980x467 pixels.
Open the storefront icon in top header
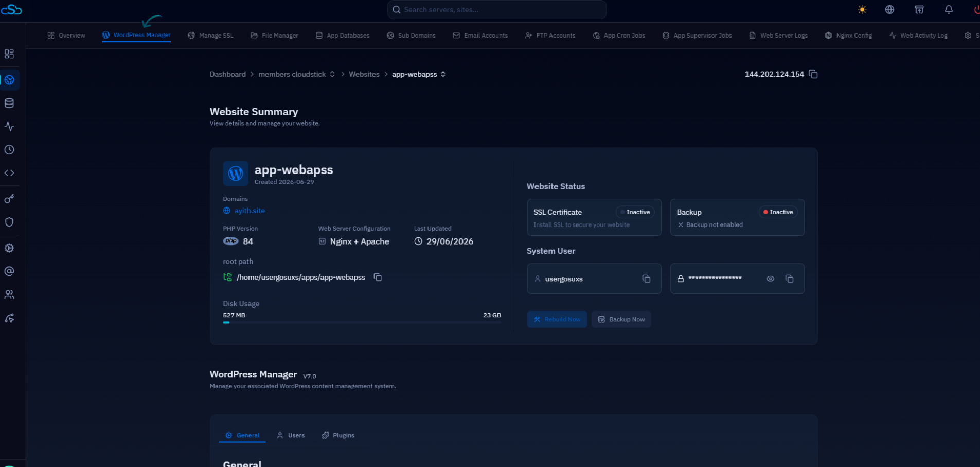(919, 10)
